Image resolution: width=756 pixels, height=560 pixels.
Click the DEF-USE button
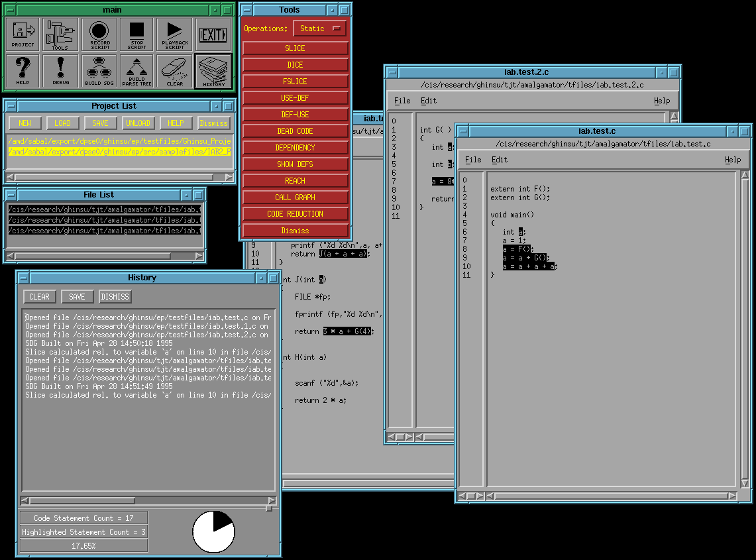[295, 114]
